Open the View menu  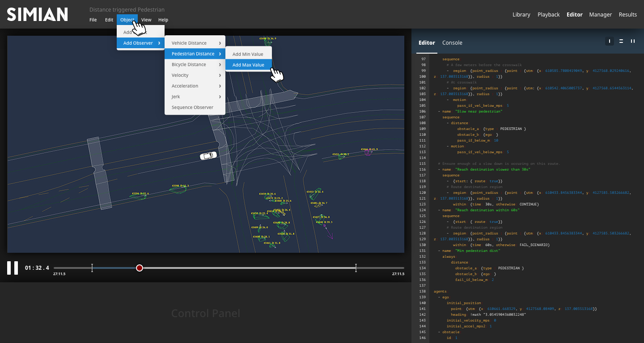click(x=146, y=20)
